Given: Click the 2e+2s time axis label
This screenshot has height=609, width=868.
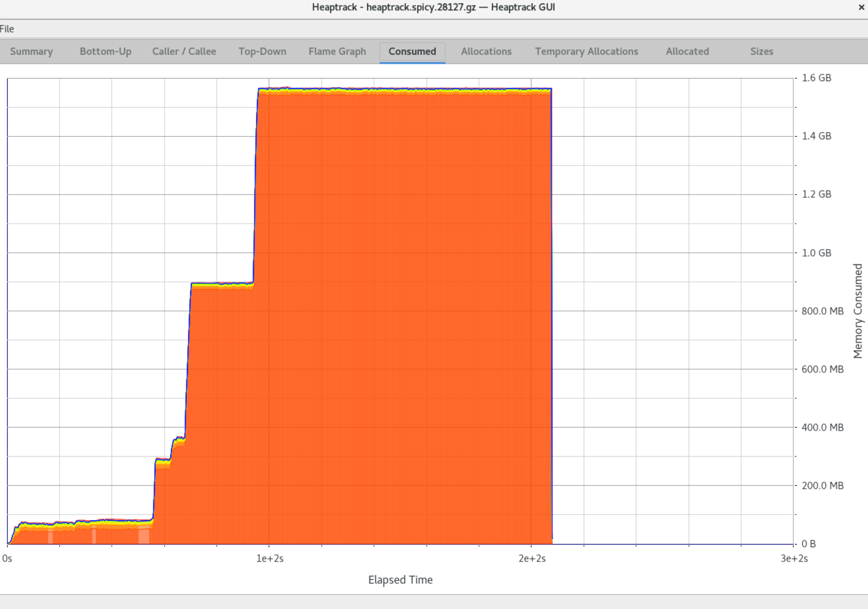Looking at the screenshot, I should tap(532, 559).
